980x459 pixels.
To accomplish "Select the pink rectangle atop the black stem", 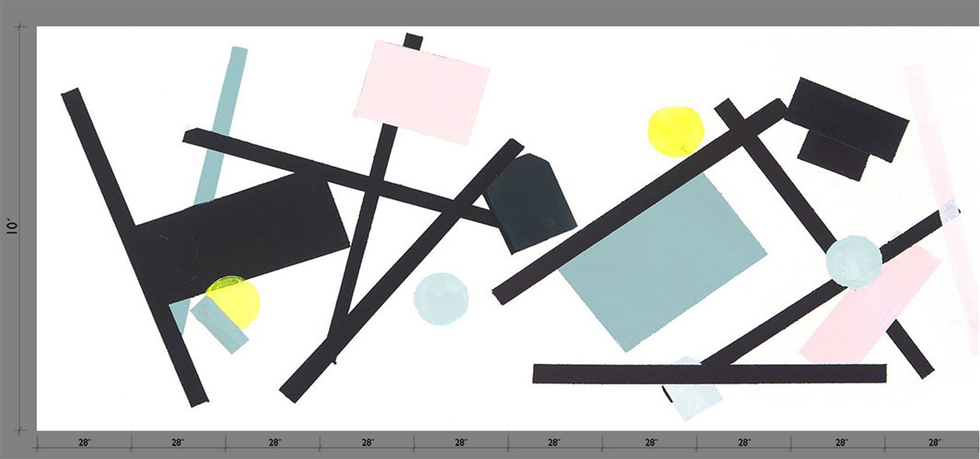I will coord(421,92).
